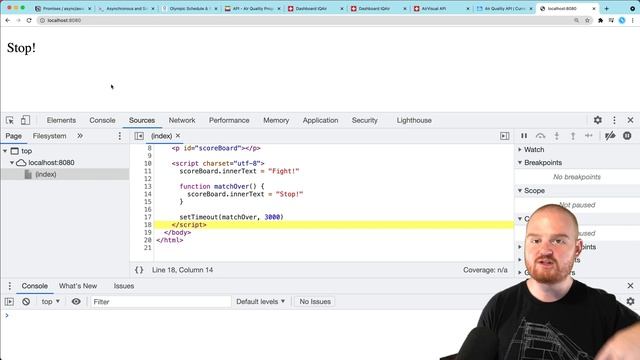This screenshot has height=360, width=640.
Task: Step over next function call icon
Action: pos(540,136)
